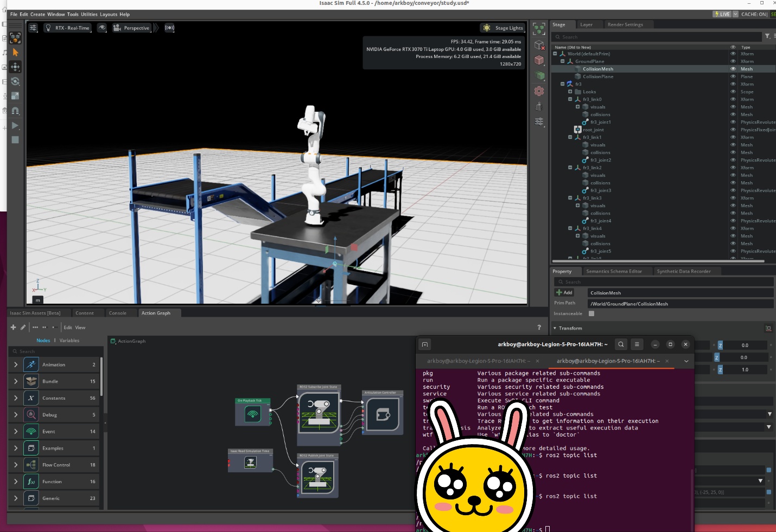Screen dimensions: 776x532
Task: Click new tab icon in terminal window
Action: (x=425, y=344)
